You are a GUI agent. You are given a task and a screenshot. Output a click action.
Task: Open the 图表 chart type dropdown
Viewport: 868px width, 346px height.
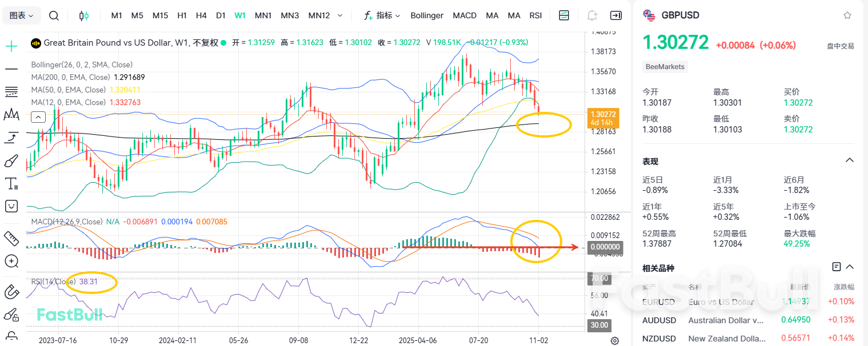point(21,15)
